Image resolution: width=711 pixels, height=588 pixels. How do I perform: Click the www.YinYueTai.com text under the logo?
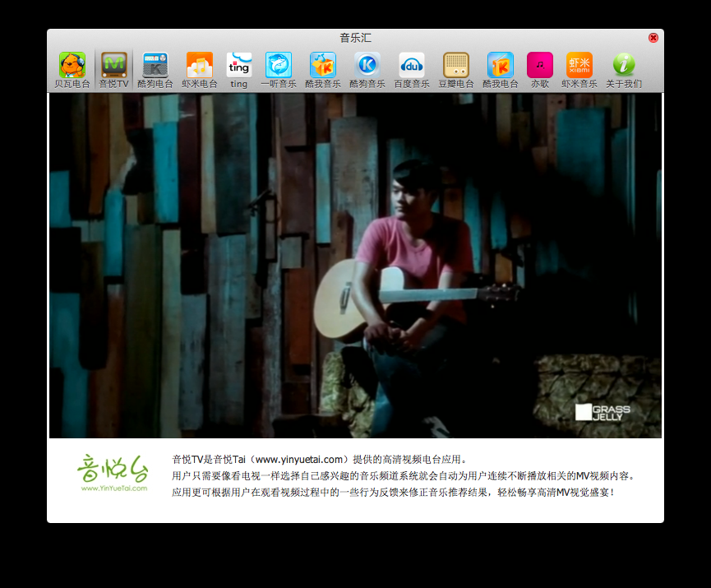pyautogui.click(x=113, y=488)
